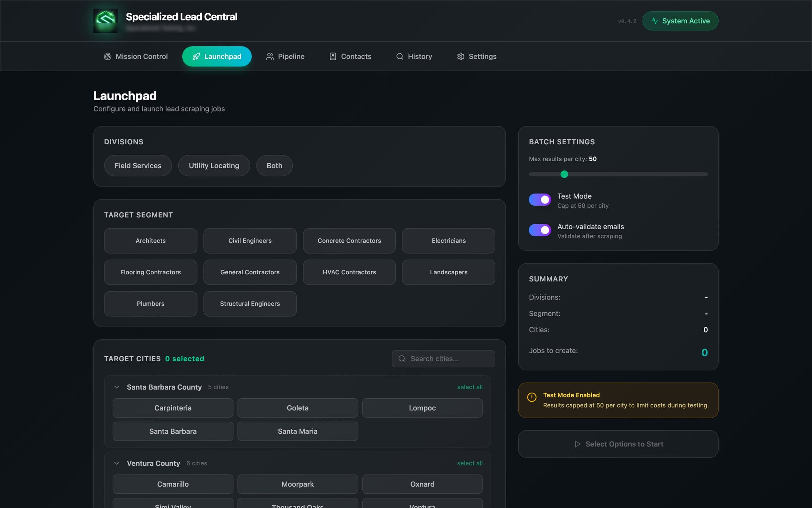
Task: Pick the HVAC Contractors segment
Action: 349,272
